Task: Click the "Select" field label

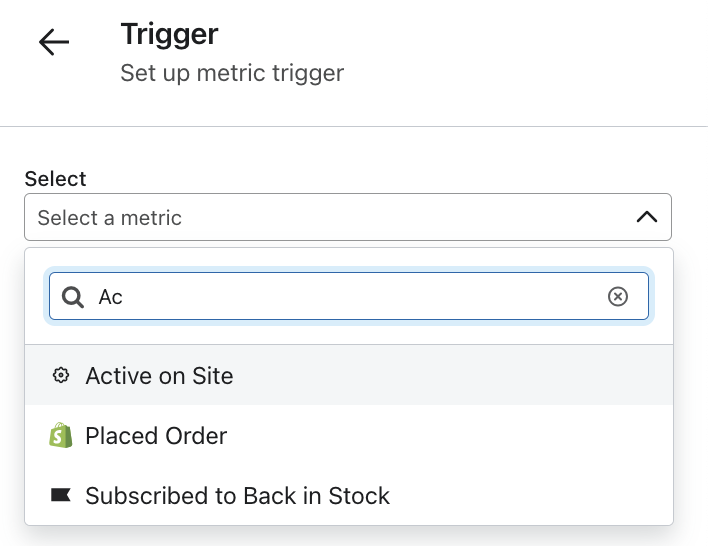Action: 55,179
